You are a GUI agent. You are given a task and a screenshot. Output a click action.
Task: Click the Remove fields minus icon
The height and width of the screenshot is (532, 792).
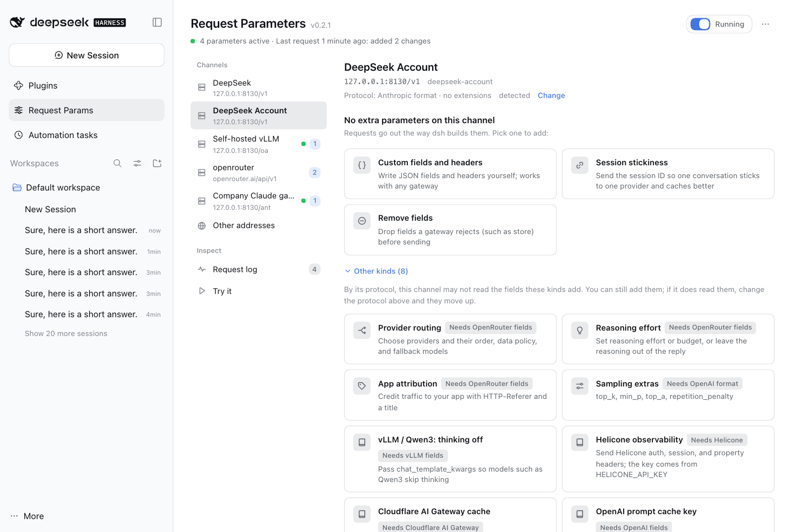(x=362, y=221)
